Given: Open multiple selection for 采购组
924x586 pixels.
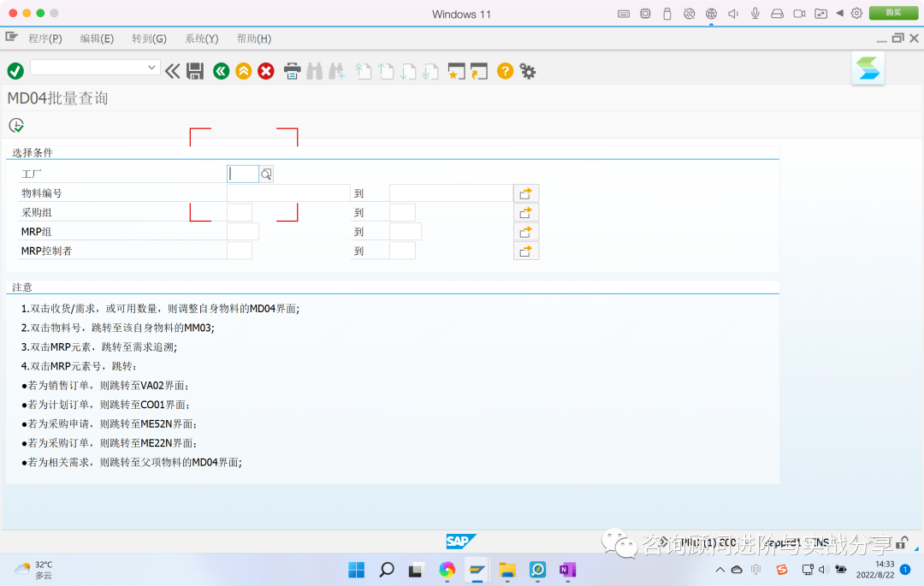Looking at the screenshot, I should 526,211.
